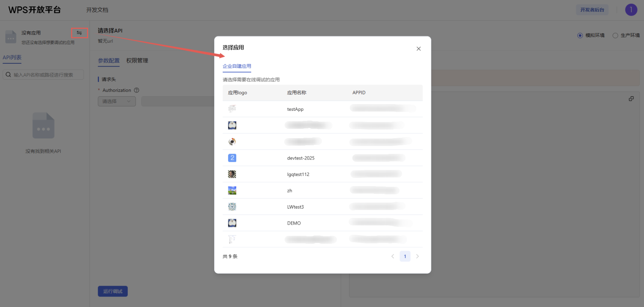
Task: Select the 模拟环境 radio button
Action: (x=580, y=36)
